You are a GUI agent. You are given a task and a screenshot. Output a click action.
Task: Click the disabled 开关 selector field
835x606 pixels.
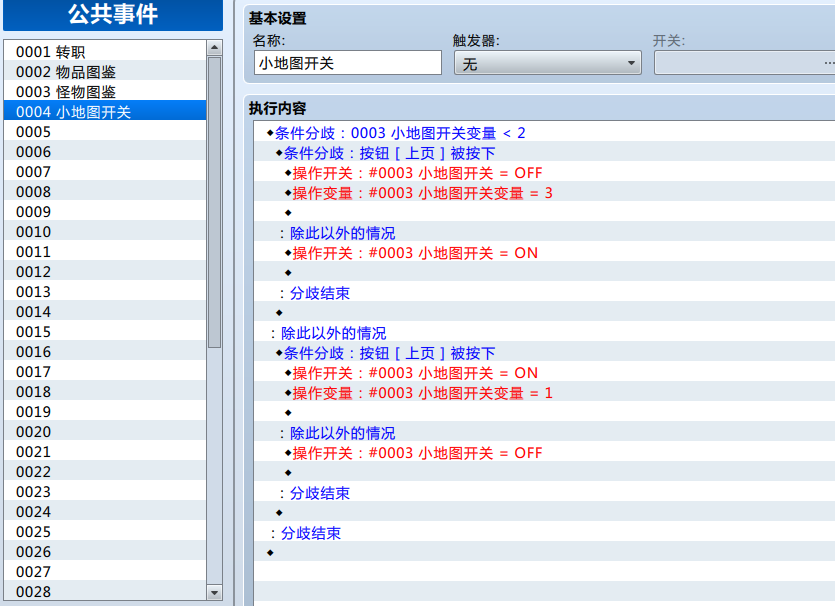(744, 63)
